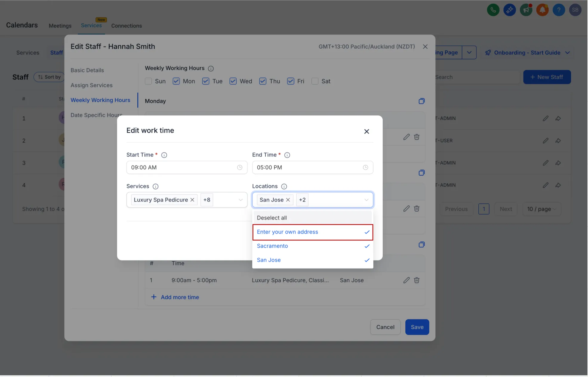The height and width of the screenshot is (377, 588).
Task: Click the green phone call icon
Action: (x=493, y=10)
